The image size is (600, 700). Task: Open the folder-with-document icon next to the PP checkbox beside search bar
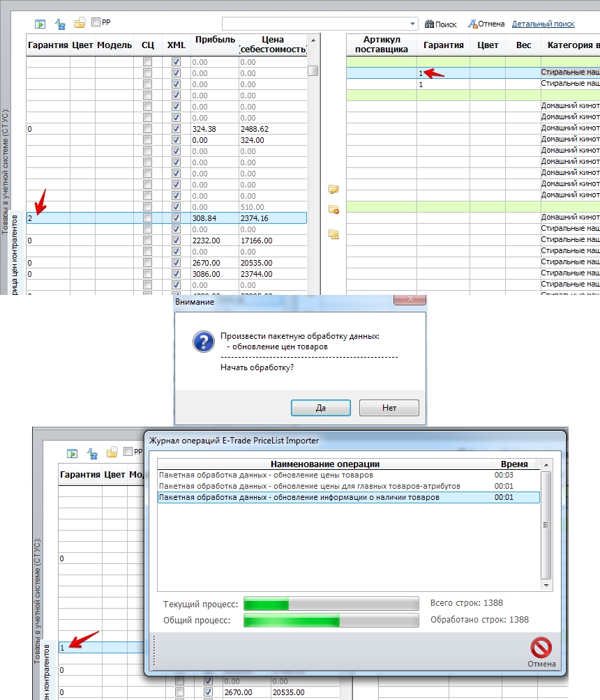click(x=80, y=23)
